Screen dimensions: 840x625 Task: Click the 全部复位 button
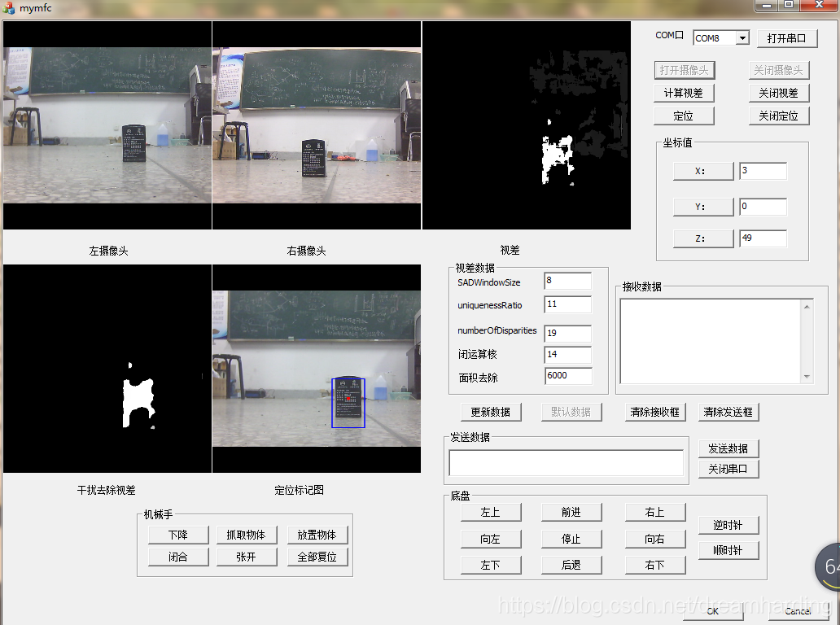(x=317, y=557)
